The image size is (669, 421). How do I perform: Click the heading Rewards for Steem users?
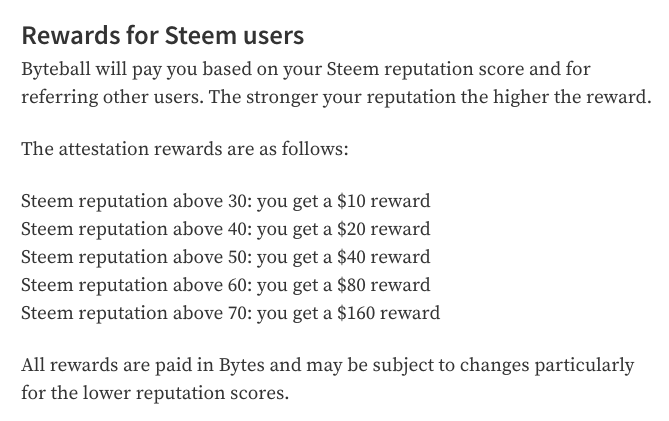pos(163,35)
